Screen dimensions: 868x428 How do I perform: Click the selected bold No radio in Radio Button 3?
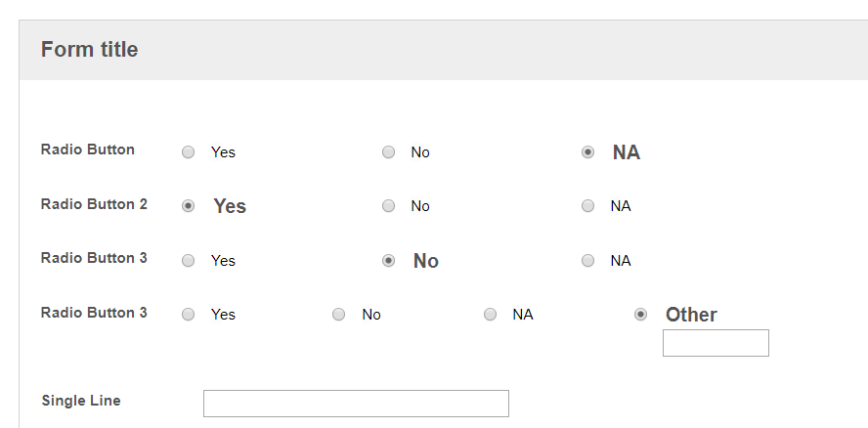[x=389, y=260]
